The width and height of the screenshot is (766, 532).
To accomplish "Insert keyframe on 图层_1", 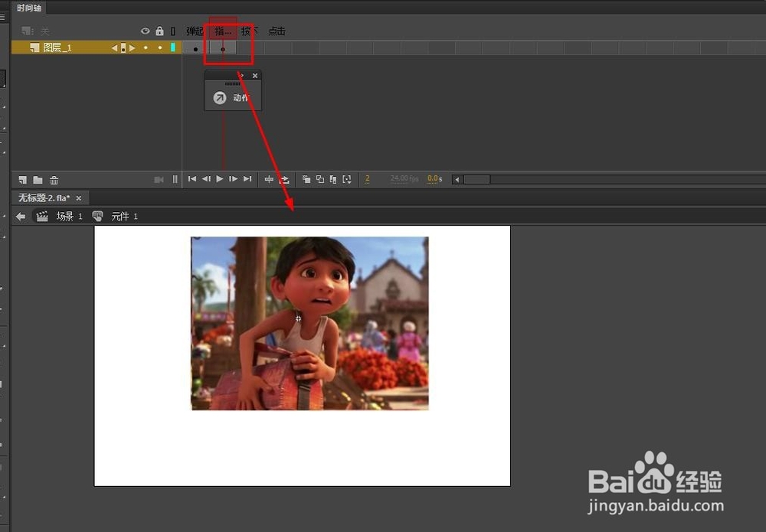I will pyautogui.click(x=123, y=47).
